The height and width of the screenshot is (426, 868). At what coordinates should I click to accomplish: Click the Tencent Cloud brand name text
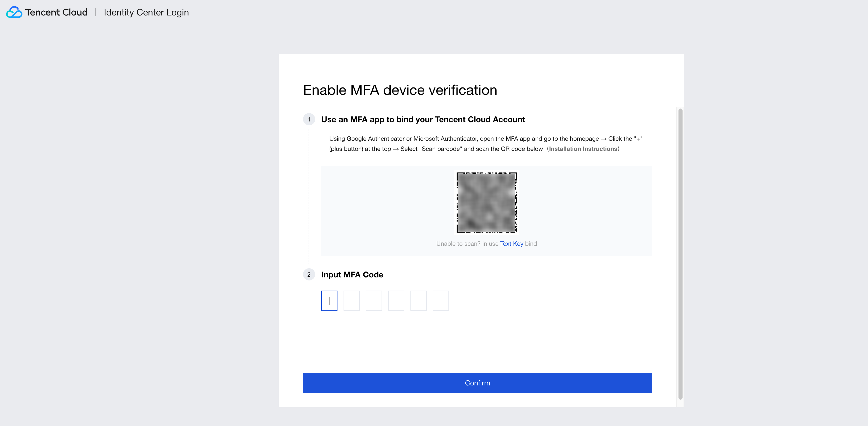pyautogui.click(x=56, y=12)
